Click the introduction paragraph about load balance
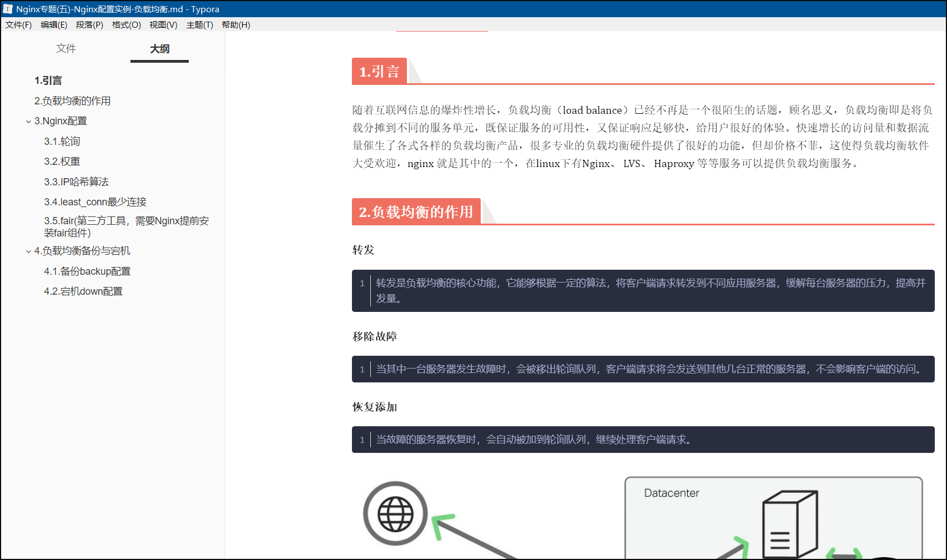Viewport: 947px width, 560px height. click(643, 137)
